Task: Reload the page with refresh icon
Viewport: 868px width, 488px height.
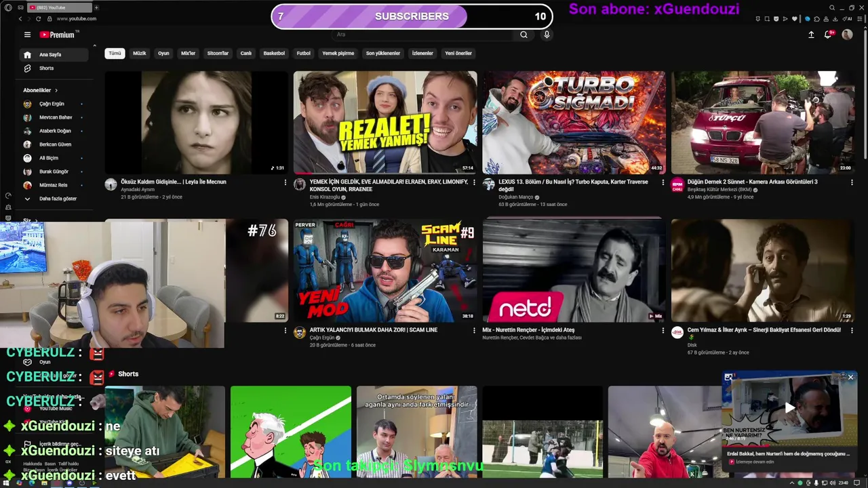Action: (x=38, y=19)
